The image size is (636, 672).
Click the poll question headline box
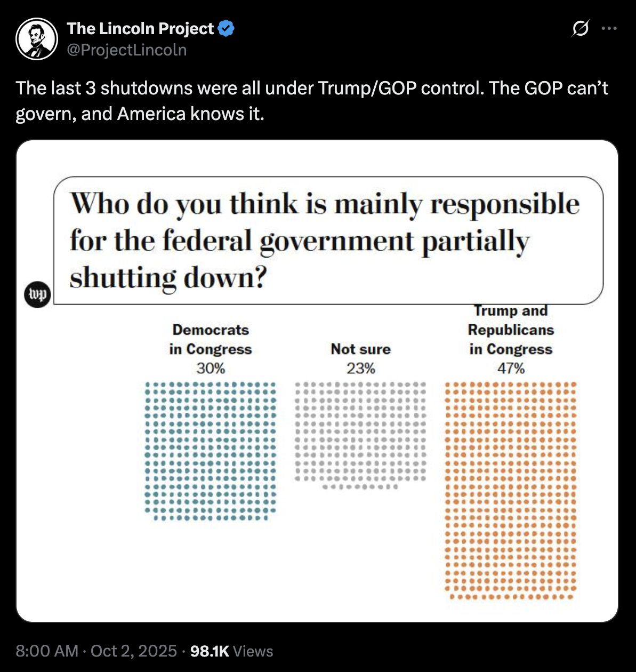(x=328, y=241)
